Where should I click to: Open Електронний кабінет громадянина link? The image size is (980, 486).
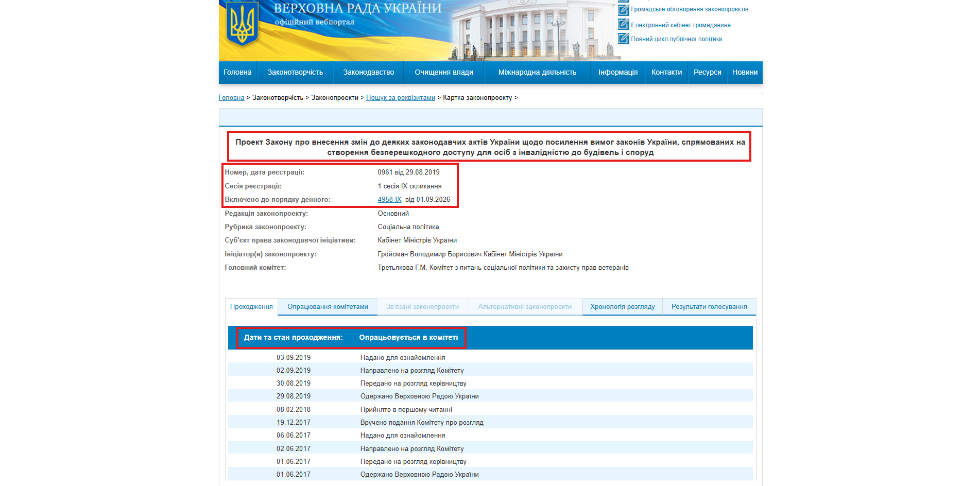pyautogui.click(x=681, y=25)
